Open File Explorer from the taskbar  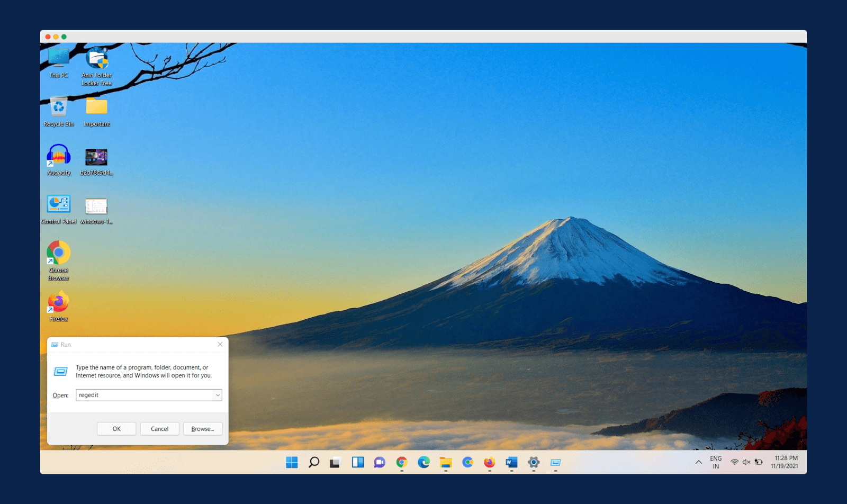pyautogui.click(x=445, y=462)
